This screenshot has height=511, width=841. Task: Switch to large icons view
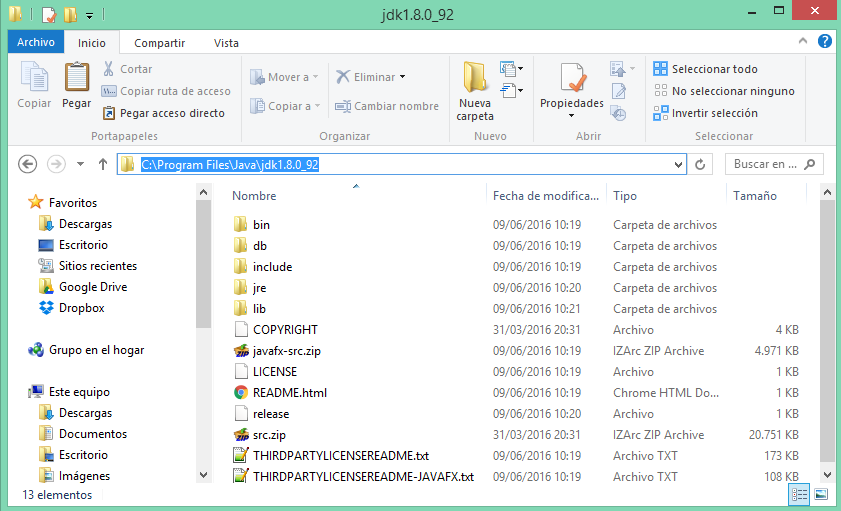(821, 494)
